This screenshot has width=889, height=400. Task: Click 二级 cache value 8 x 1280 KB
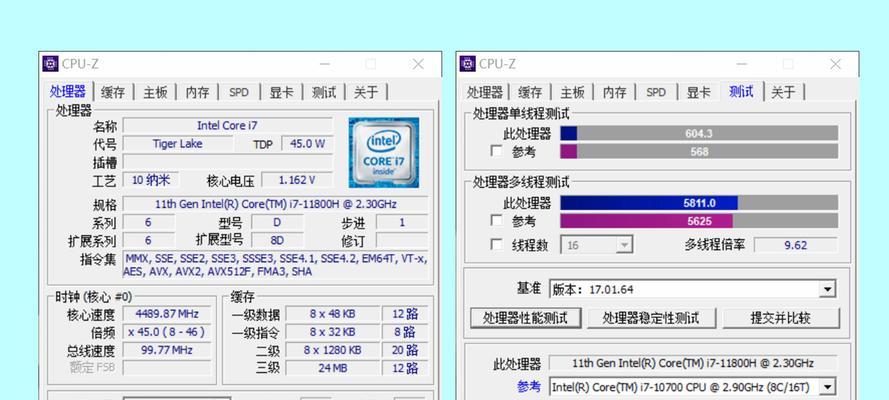[332, 350]
